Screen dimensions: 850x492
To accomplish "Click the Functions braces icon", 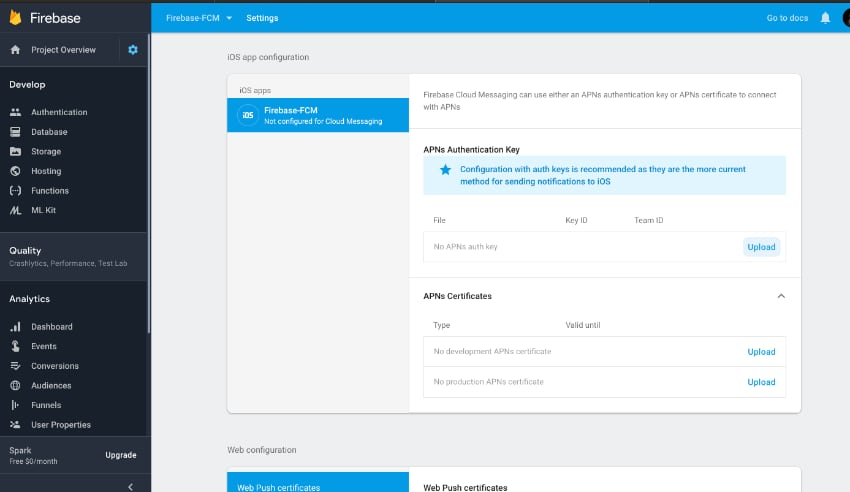I will coord(15,191).
